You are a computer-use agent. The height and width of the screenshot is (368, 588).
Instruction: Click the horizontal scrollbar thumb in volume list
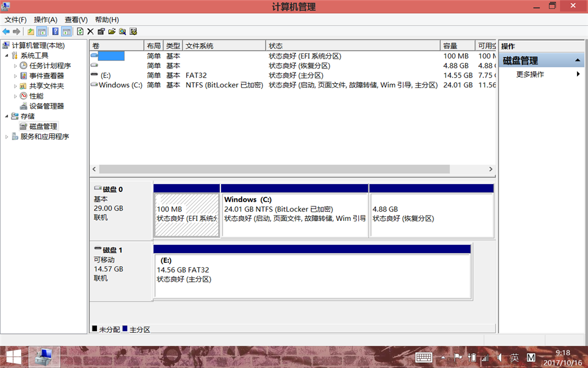point(274,170)
